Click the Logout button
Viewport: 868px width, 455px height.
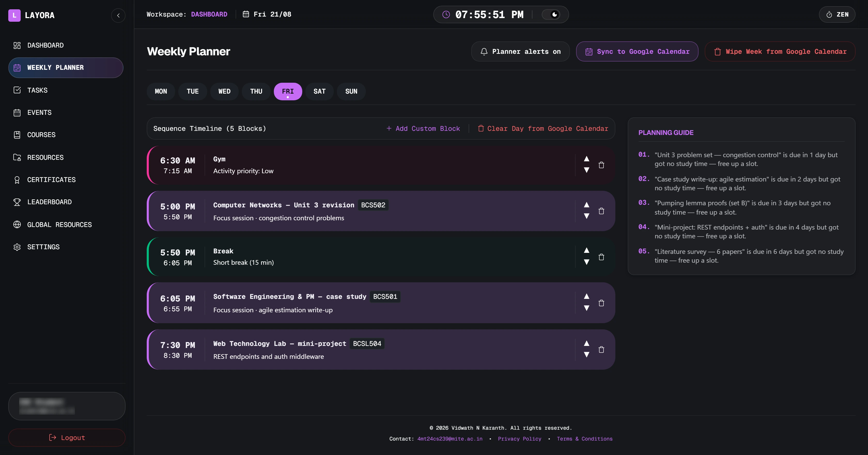coord(67,437)
